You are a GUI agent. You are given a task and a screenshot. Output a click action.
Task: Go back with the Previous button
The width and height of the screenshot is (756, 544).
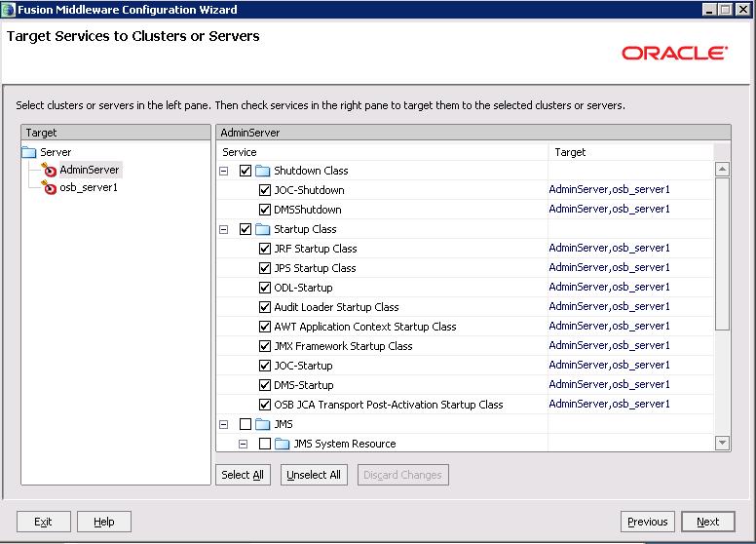648,522
